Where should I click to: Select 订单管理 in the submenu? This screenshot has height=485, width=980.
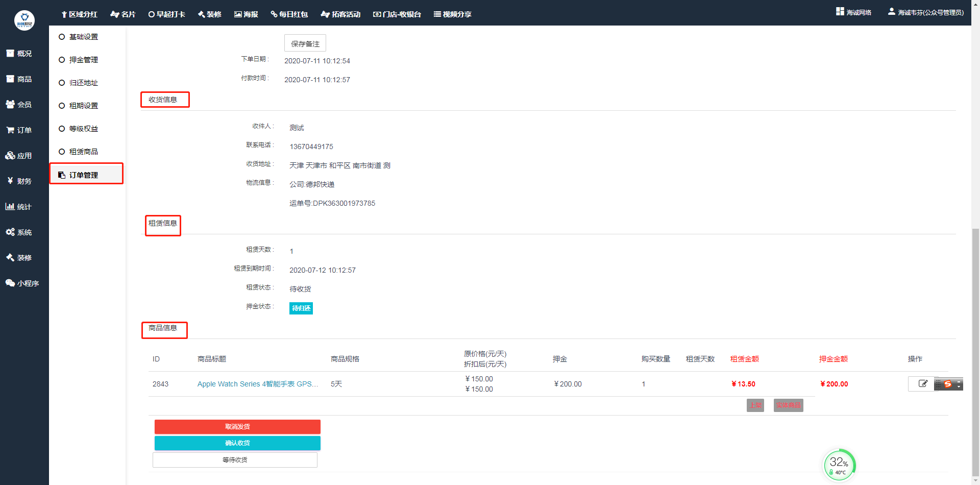pyautogui.click(x=84, y=175)
